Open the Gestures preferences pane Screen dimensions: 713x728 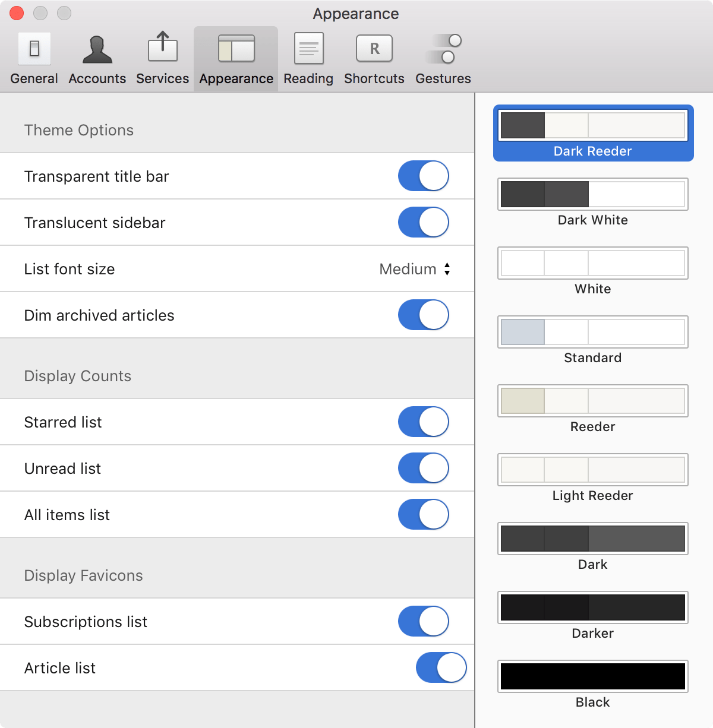[x=443, y=58]
